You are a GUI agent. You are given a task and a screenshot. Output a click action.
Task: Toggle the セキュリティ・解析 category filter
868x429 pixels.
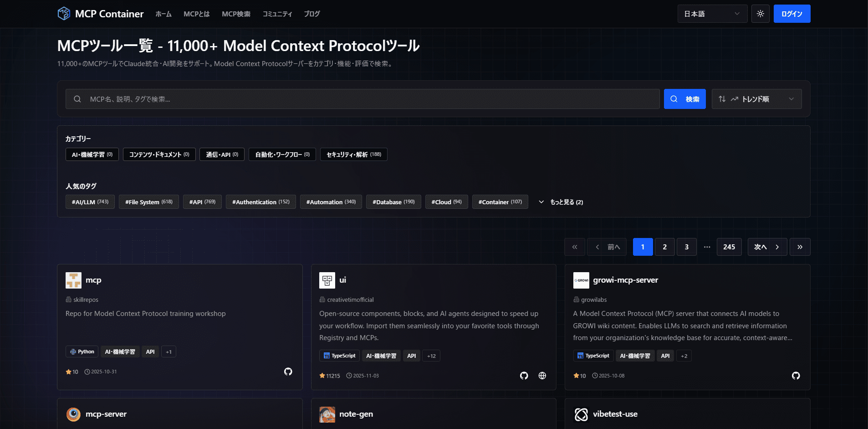[x=353, y=155]
